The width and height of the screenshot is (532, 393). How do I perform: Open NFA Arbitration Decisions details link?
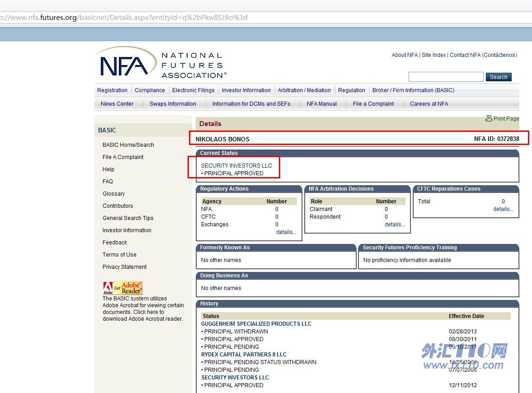tap(395, 224)
